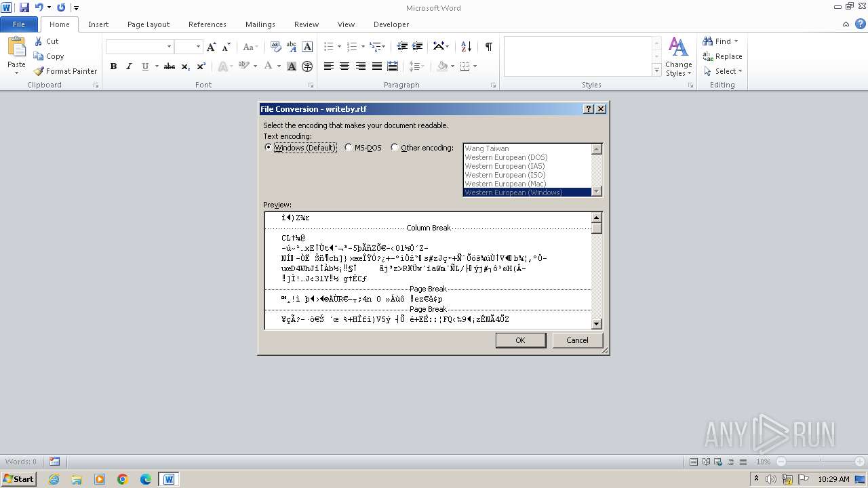Select Wang Taiwan encoding
Image resolution: width=868 pixels, height=488 pixels.
(487, 148)
